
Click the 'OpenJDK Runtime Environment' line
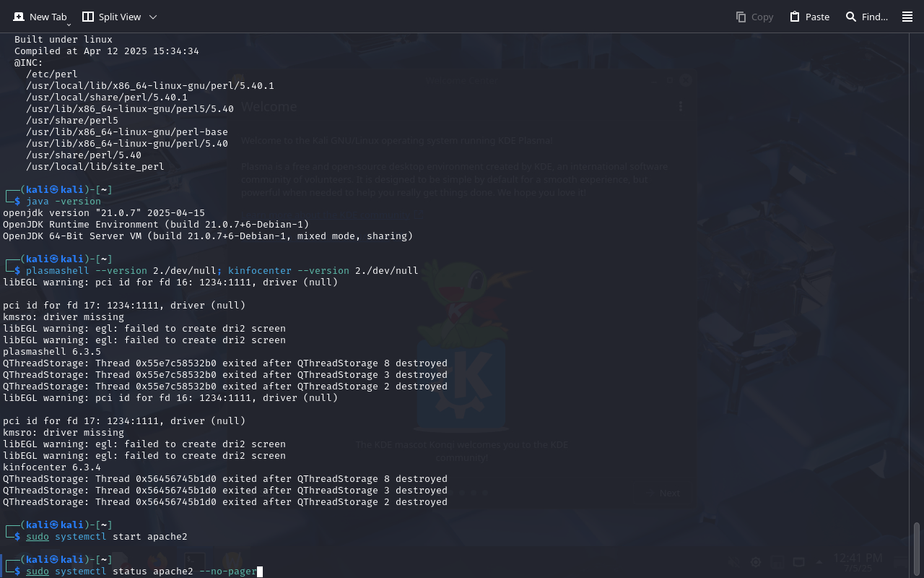tap(156, 224)
